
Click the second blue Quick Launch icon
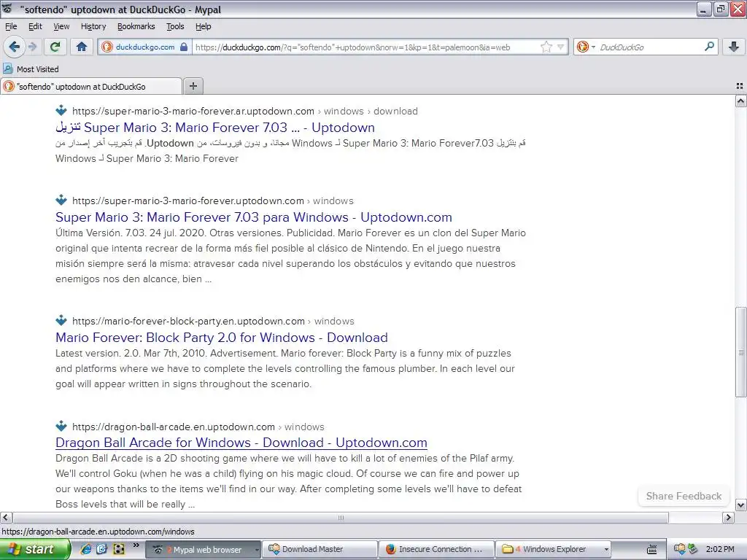[101, 549]
